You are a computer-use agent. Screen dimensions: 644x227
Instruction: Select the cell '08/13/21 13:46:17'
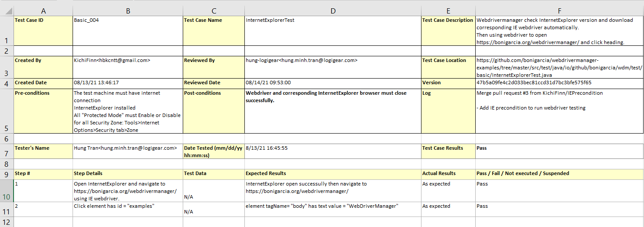(128, 84)
